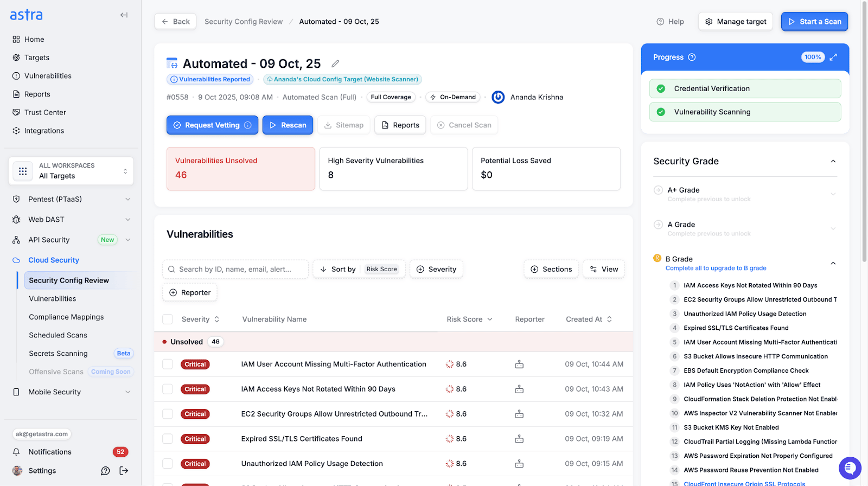
Task: Check EC2 Security Groups row checkbox
Action: (168, 414)
